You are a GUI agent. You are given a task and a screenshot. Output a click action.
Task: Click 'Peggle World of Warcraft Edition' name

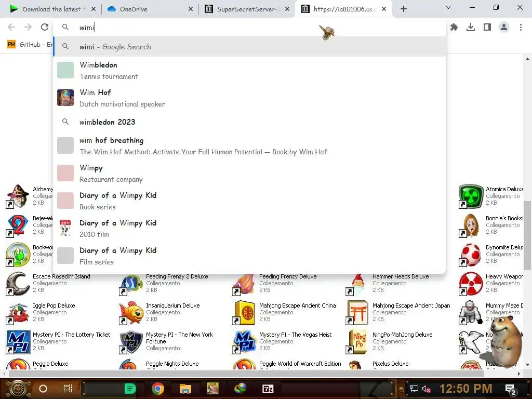[300, 364]
